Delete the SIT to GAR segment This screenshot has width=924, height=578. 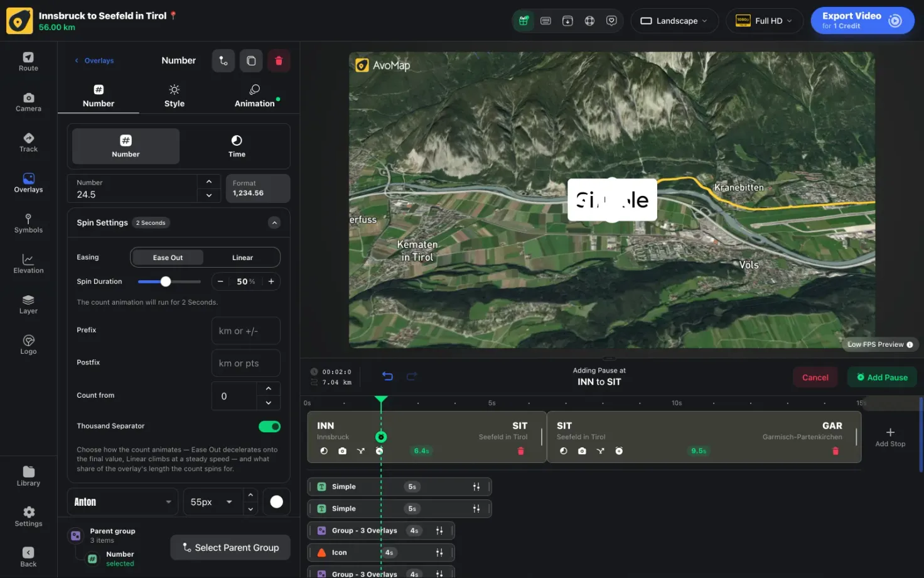[835, 451]
